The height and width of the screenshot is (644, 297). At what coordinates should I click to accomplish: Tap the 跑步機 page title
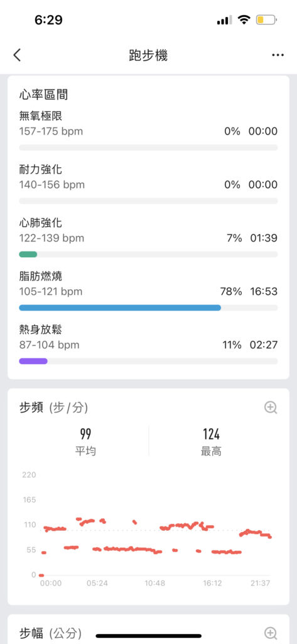148,55
